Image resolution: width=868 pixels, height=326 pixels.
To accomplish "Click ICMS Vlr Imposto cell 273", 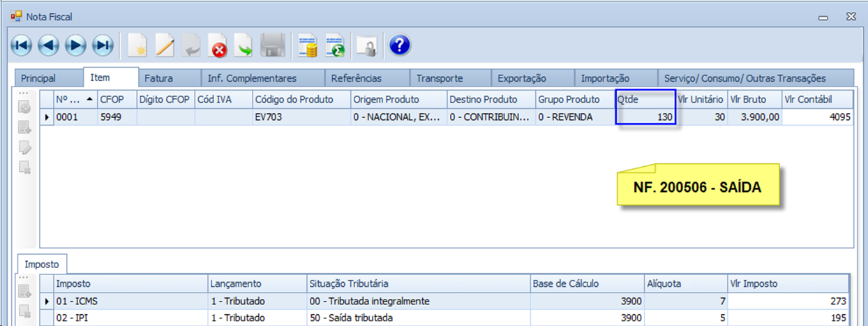I will 789,302.
